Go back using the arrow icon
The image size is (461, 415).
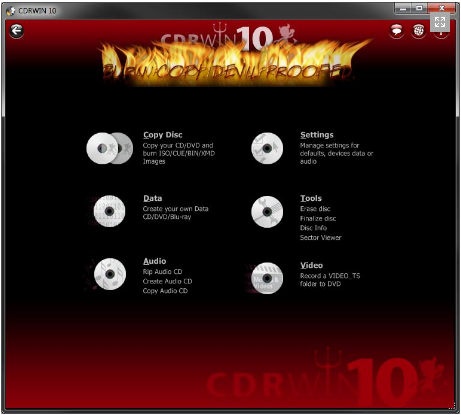click(x=16, y=31)
